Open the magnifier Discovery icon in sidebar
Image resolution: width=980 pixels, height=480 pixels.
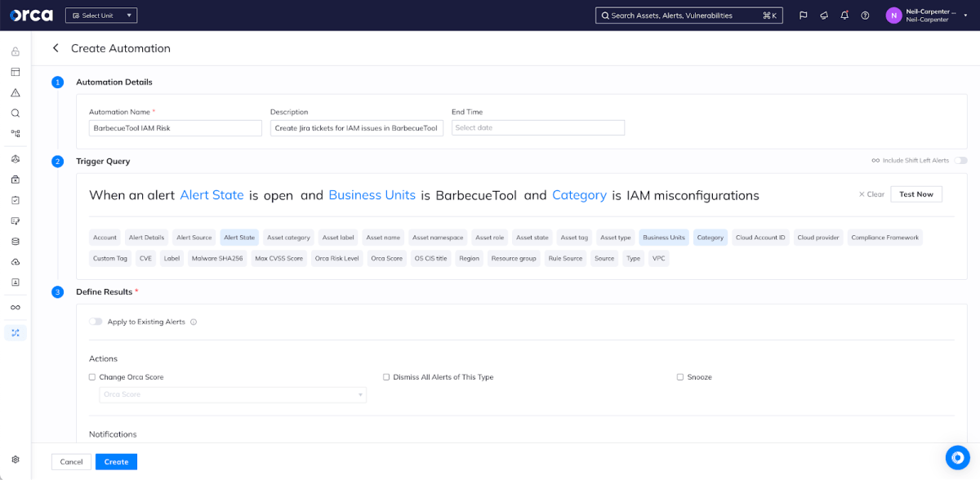[x=16, y=113]
